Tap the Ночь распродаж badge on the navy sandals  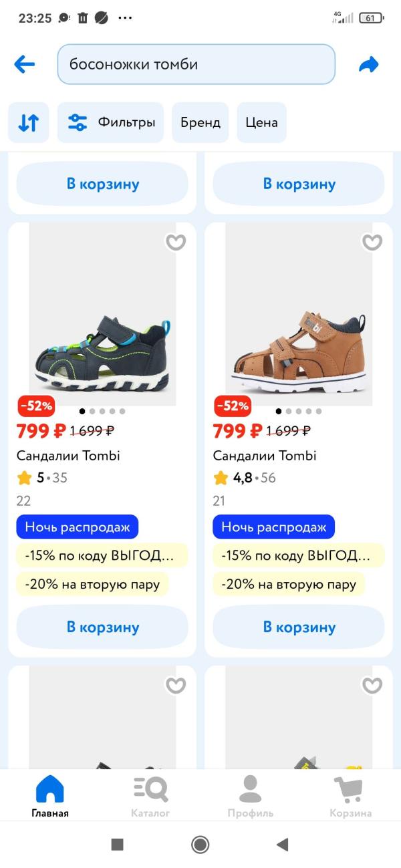[x=77, y=527]
